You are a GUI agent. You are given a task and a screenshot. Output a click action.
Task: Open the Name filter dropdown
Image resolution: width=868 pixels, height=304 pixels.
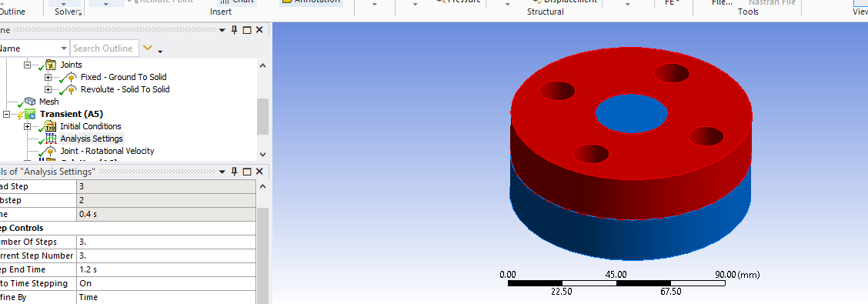point(64,48)
